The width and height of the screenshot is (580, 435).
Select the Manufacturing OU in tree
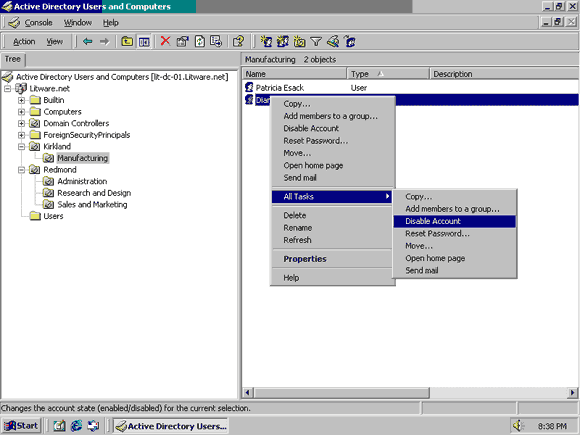tap(82, 158)
